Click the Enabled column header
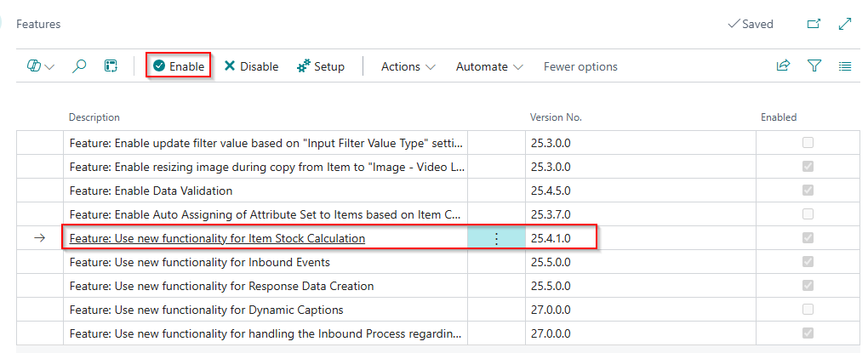Viewport: 868px width, 353px height. 779,117
